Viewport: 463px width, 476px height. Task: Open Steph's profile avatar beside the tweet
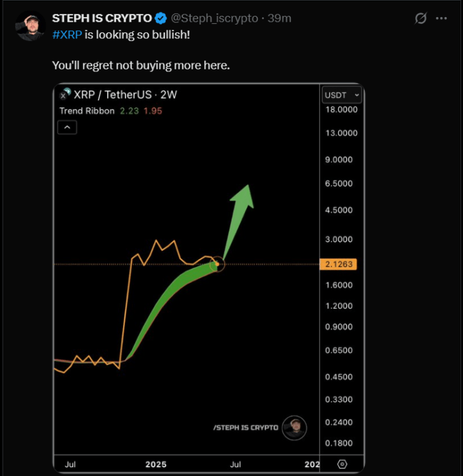coord(30,26)
